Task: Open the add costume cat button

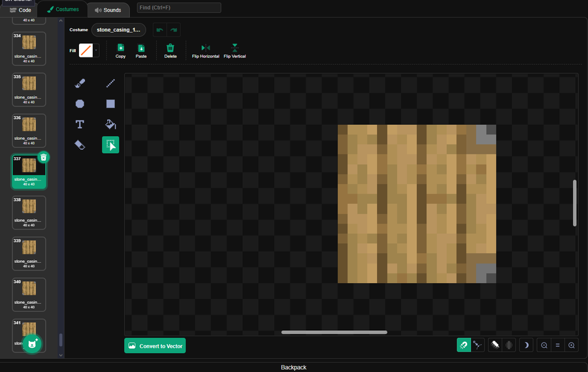Action: (32, 344)
